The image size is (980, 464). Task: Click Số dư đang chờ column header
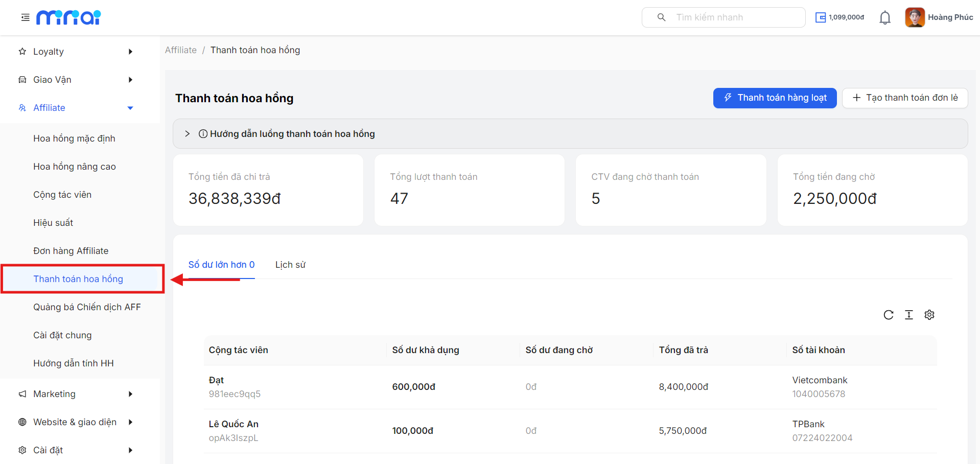pos(559,350)
